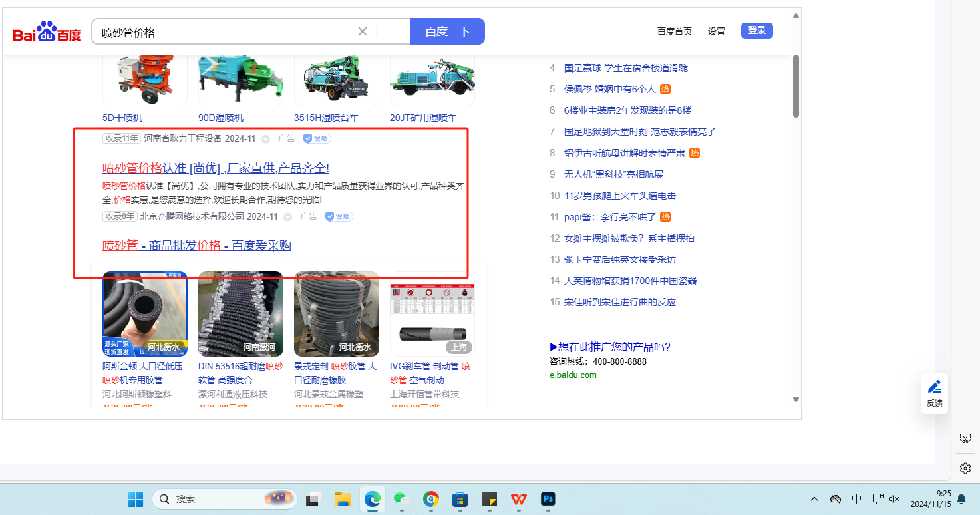Open hot search 无人机"黑科技"亮相航展
Viewport: 980px width, 515px height.
(x=613, y=174)
